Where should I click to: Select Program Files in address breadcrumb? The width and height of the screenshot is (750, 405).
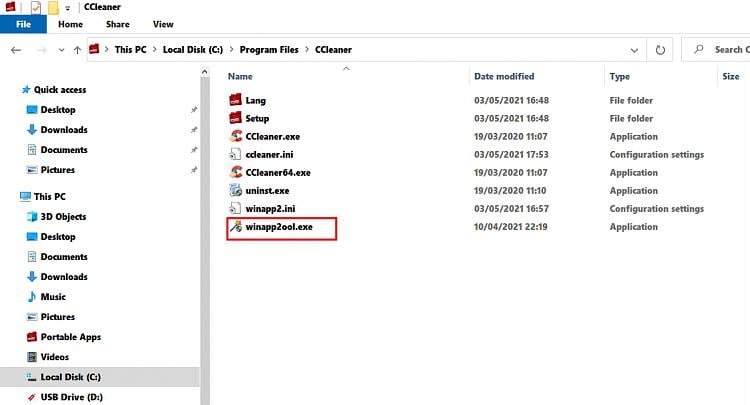pyautogui.click(x=269, y=50)
